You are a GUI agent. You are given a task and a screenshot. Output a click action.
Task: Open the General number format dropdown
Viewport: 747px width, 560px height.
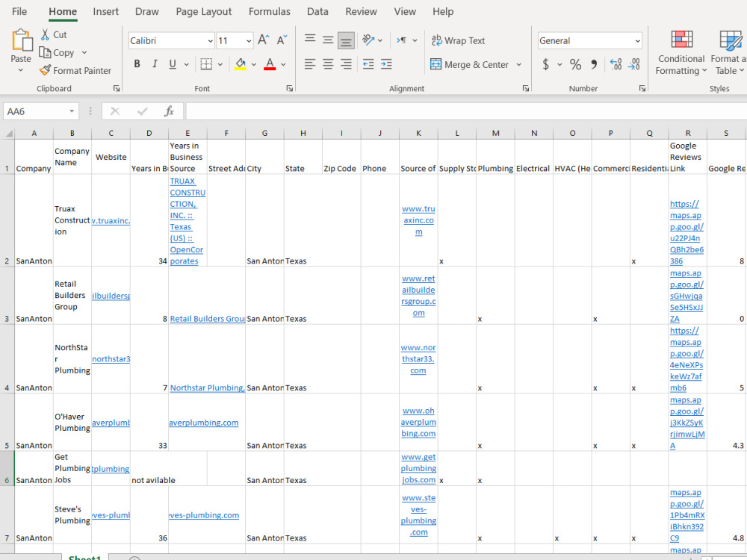[x=637, y=41]
